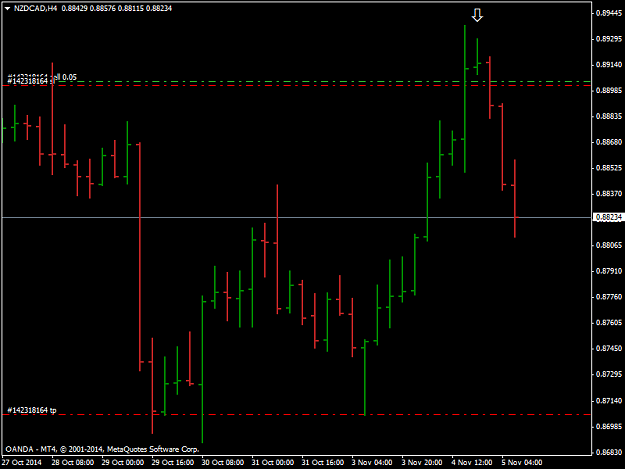The height and width of the screenshot is (469, 625).
Task: Click the 4 Nov 12:00 time label
Action: pyautogui.click(x=472, y=462)
